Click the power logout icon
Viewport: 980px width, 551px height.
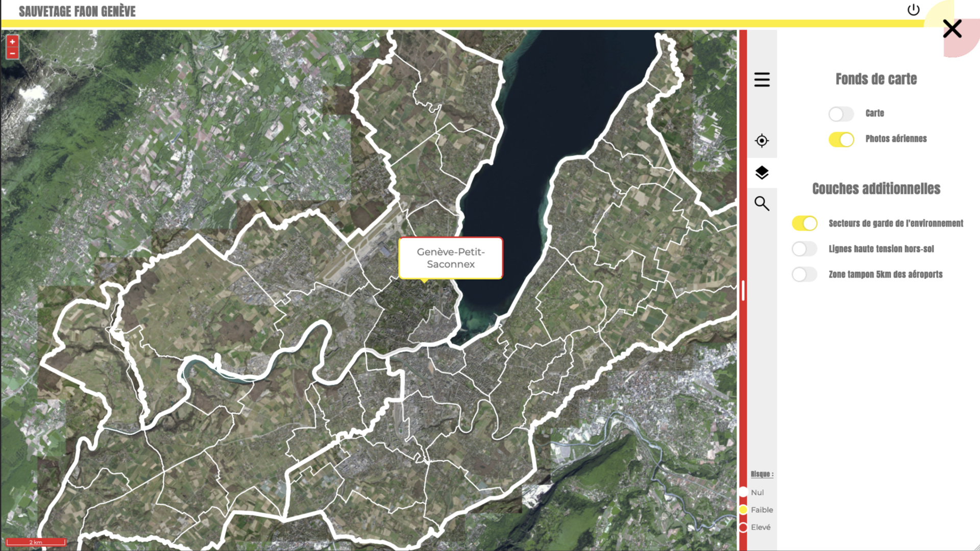tap(913, 10)
